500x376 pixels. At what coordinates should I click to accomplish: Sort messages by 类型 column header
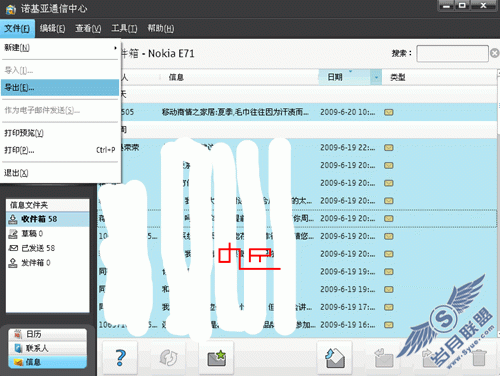[397, 77]
